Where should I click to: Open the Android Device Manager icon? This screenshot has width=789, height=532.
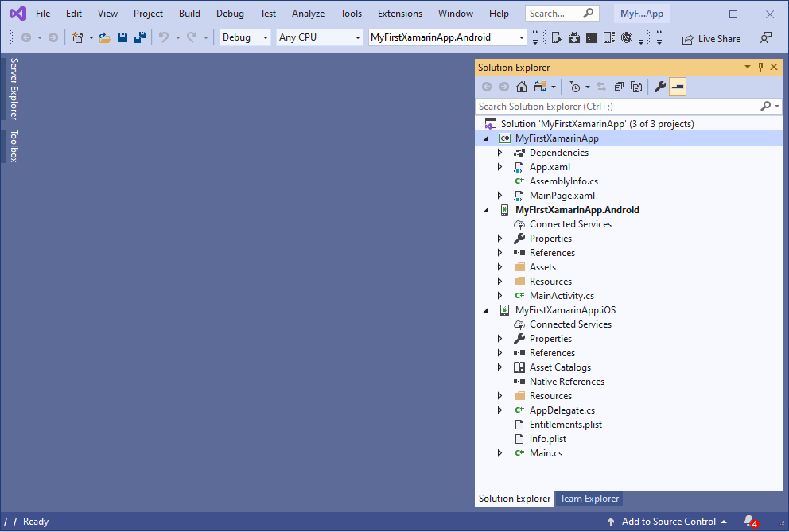click(609, 37)
